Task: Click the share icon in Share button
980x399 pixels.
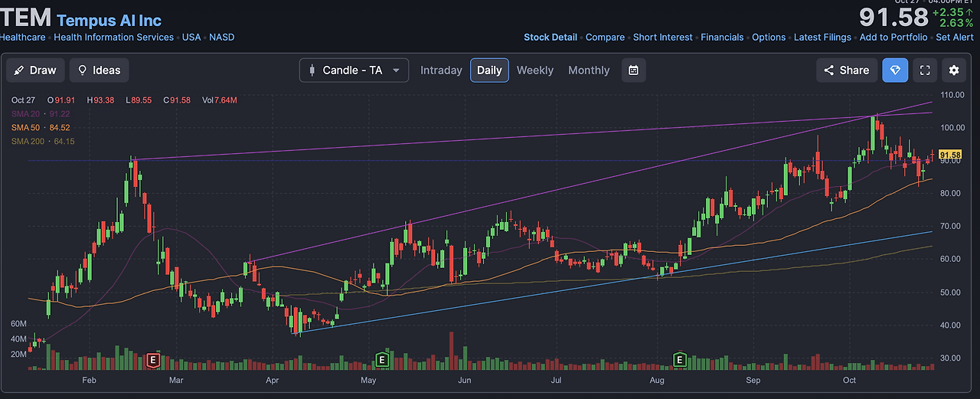Action: click(x=828, y=70)
